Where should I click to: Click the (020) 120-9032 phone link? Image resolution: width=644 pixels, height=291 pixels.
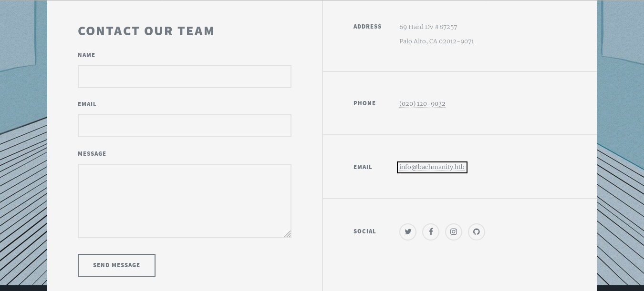(x=422, y=104)
